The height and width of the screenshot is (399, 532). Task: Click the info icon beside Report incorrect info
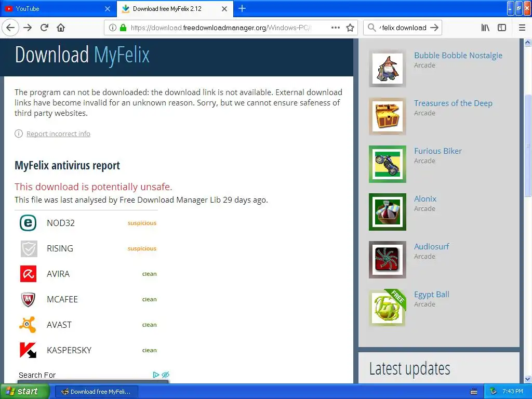19,134
